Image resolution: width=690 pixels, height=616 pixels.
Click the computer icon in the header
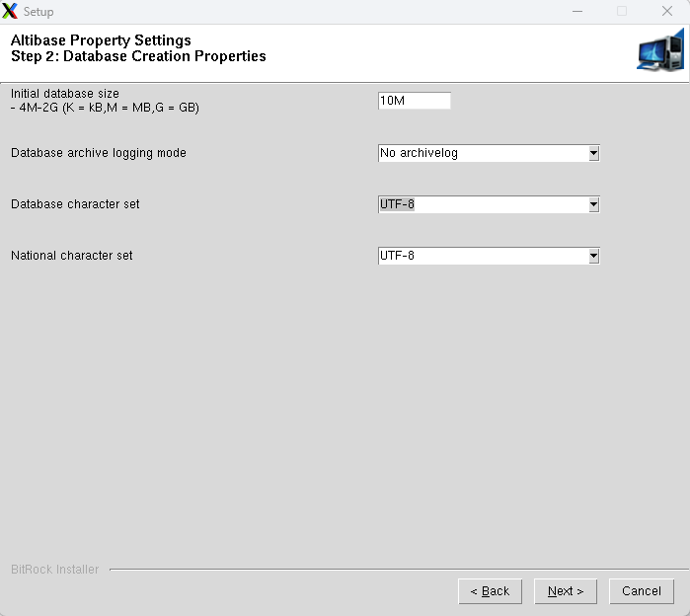(x=659, y=50)
